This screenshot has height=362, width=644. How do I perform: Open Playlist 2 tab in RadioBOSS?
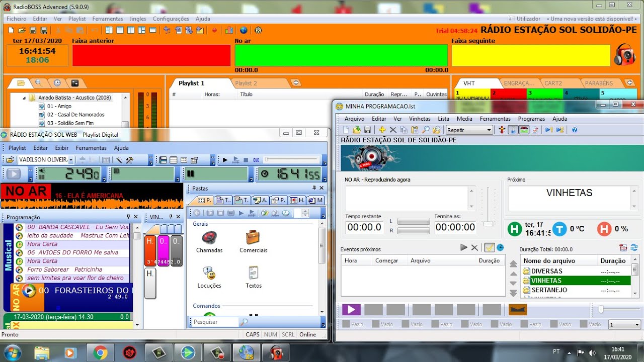(x=246, y=83)
